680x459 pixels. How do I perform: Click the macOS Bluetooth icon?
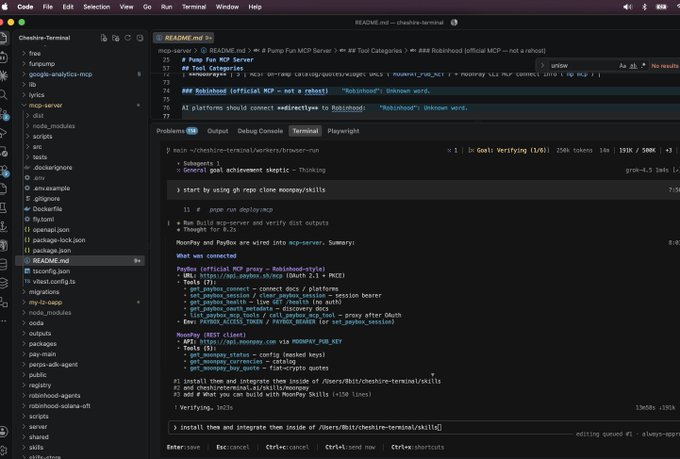tap(644, 7)
